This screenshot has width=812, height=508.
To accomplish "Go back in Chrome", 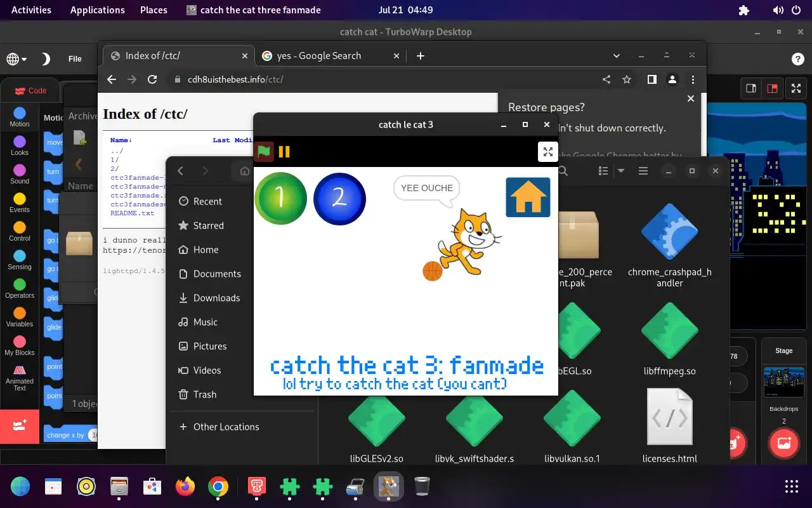I will pyautogui.click(x=112, y=79).
